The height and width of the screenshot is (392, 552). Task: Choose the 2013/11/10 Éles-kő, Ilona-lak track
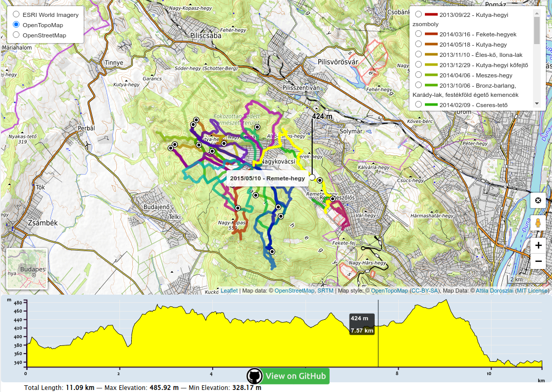tap(418, 54)
